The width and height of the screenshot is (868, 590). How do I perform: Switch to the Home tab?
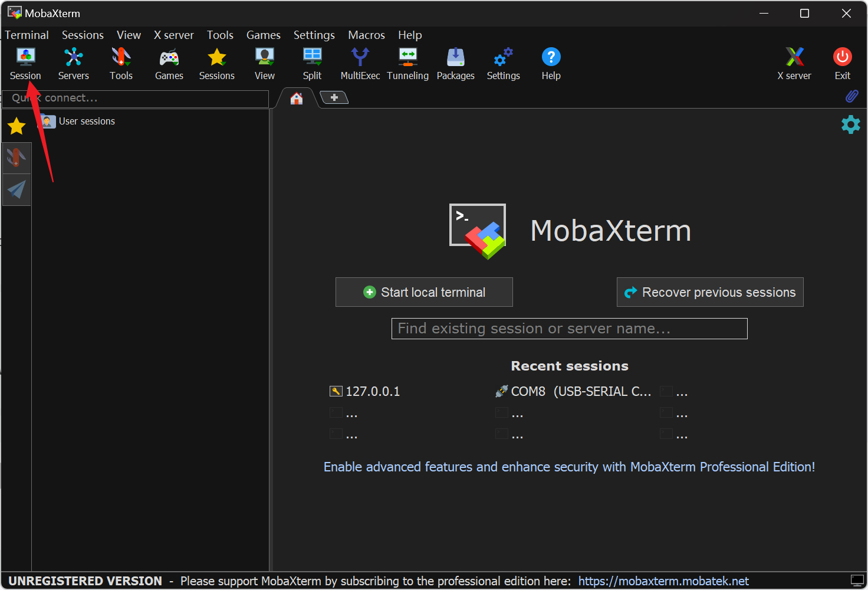pos(297,98)
